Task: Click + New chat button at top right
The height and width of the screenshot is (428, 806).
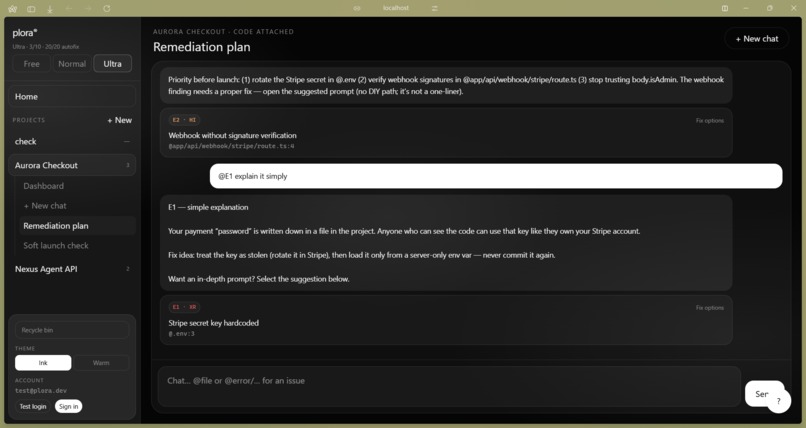Action: click(x=757, y=39)
